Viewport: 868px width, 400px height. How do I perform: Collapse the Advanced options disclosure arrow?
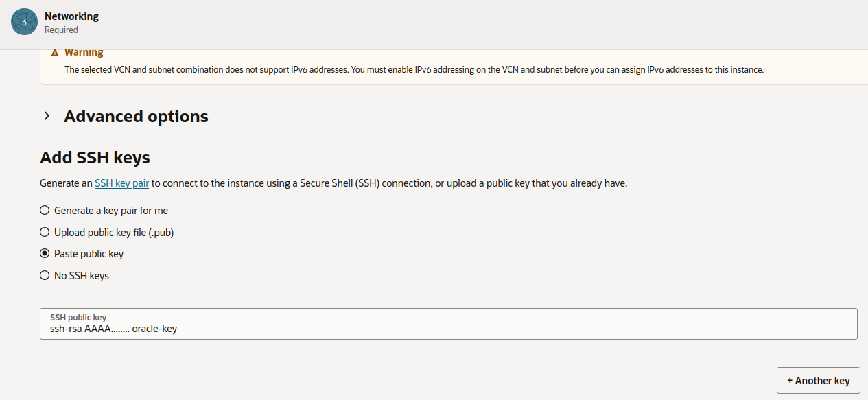pos(47,116)
